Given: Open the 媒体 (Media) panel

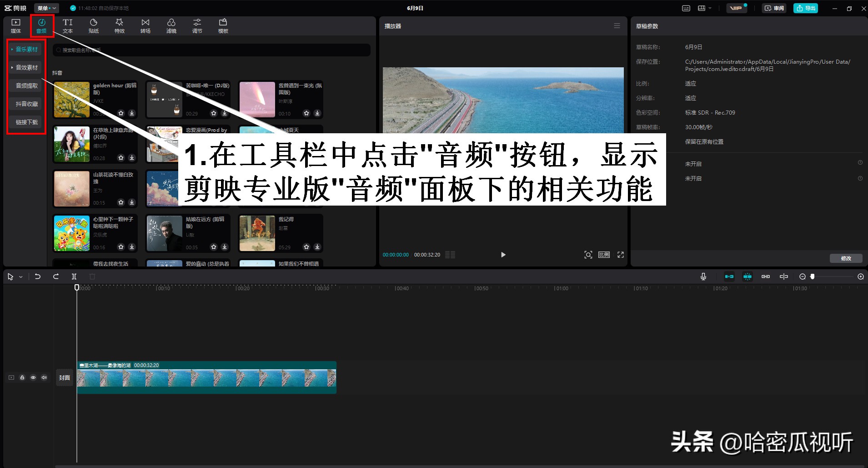Looking at the screenshot, I should click(15, 25).
